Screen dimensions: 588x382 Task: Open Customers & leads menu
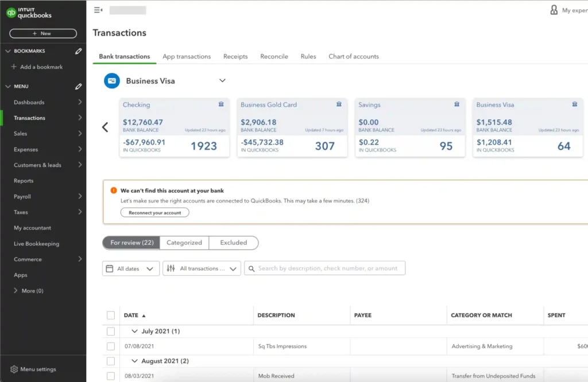pos(37,165)
